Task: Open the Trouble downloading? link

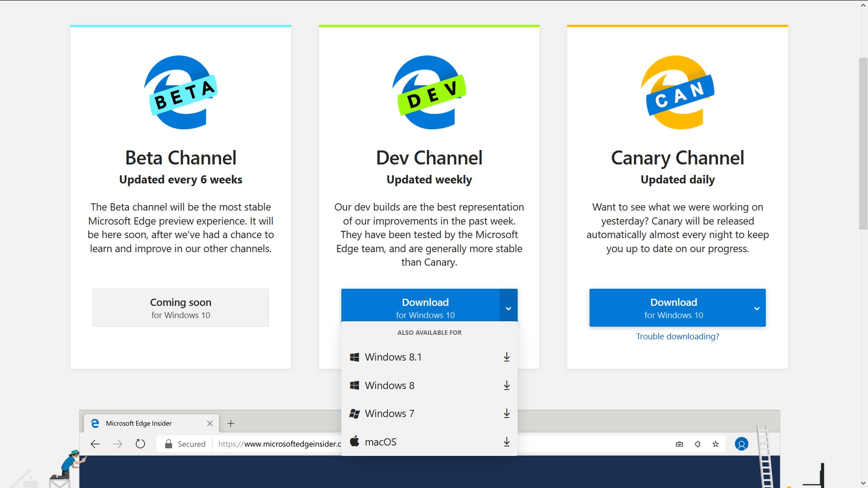Action: point(677,337)
